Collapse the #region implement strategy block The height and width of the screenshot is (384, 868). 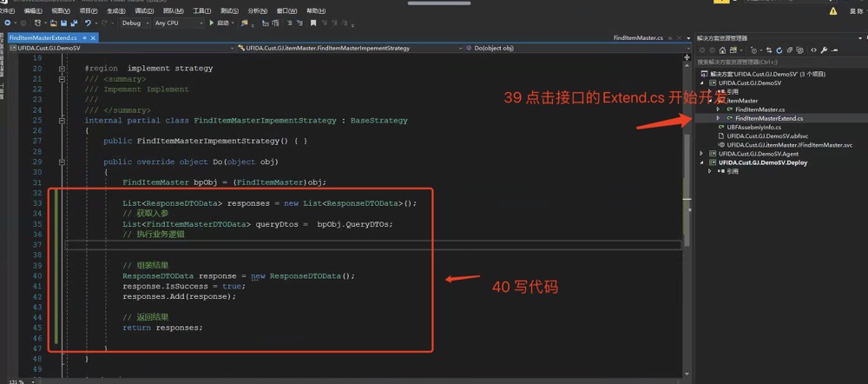click(x=62, y=68)
